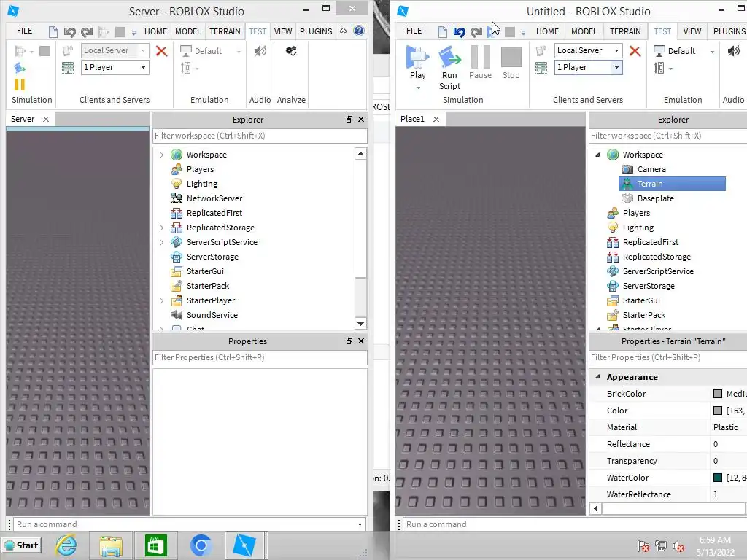Open the TERRAIN tab in Server window
The width and height of the screenshot is (747, 560).
[x=225, y=31]
